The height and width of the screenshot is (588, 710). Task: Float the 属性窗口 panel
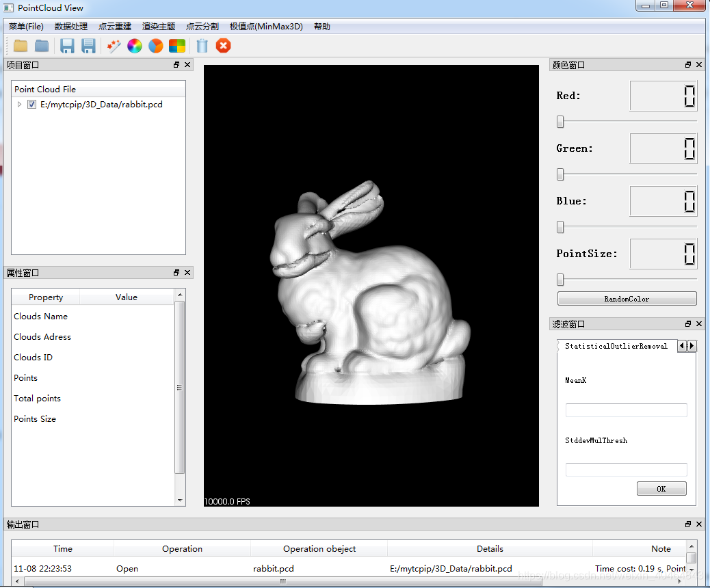(x=176, y=273)
